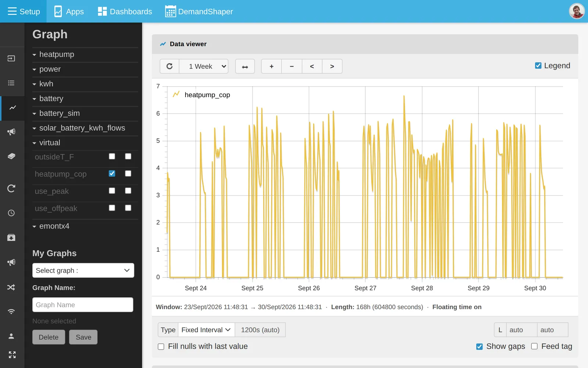Open the wifi icon in sidebar
588x368 pixels.
(x=11, y=312)
